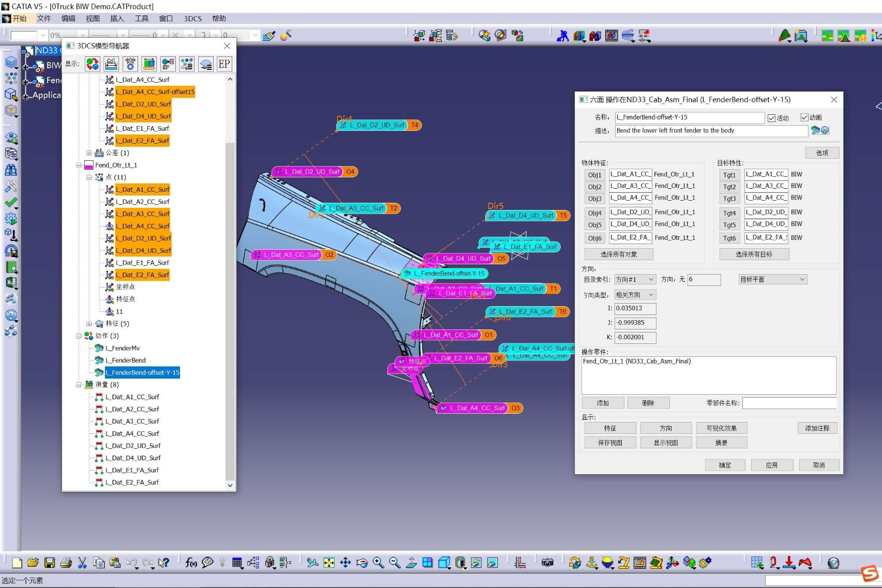Image resolution: width=882 pixels, height=588 pixels.
Task: Open the 目标平面 dropdown
Action: tap(773, 279)
